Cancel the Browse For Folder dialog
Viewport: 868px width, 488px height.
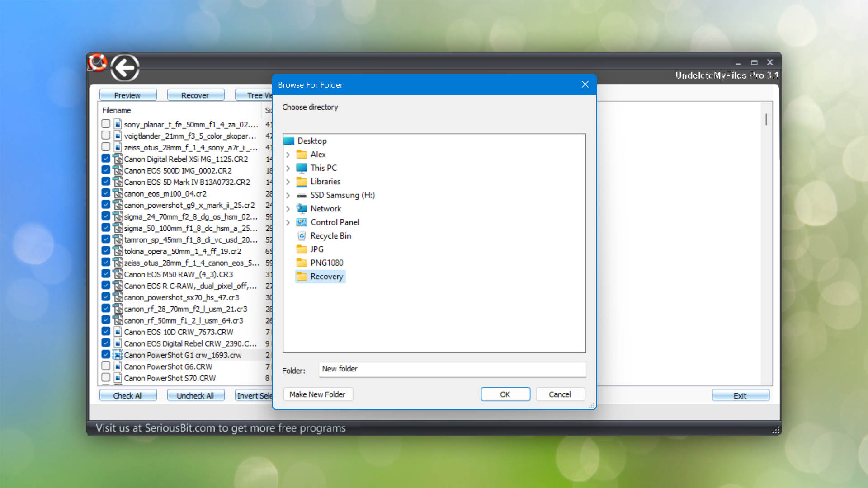(560, 394)
